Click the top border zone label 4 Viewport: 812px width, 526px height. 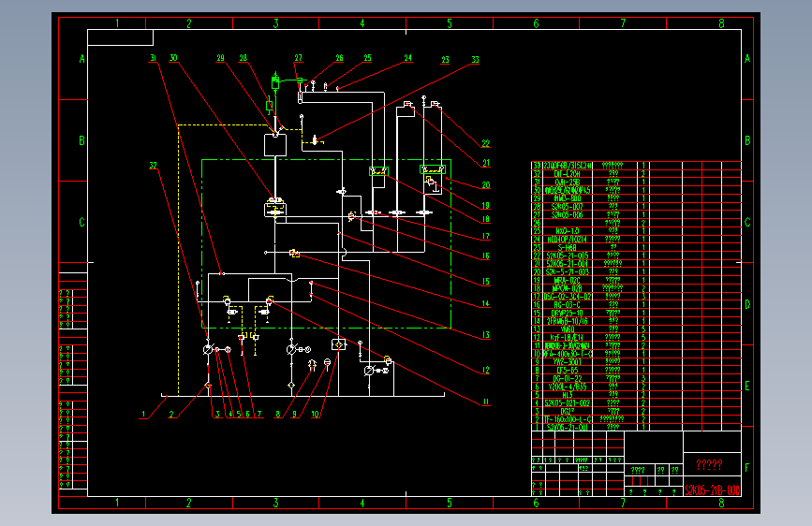click(x=362, y=23)
